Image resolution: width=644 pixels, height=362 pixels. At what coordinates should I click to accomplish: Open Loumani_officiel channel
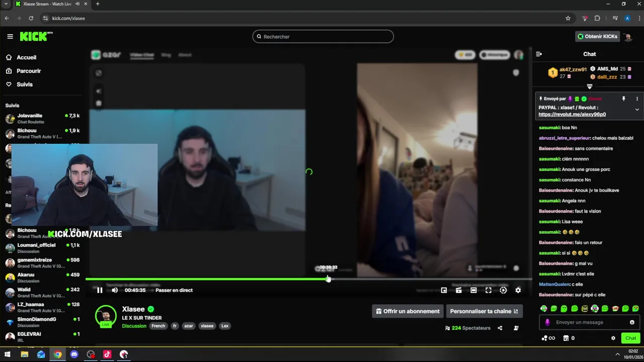pyautogui.click(x=42, y=248)
